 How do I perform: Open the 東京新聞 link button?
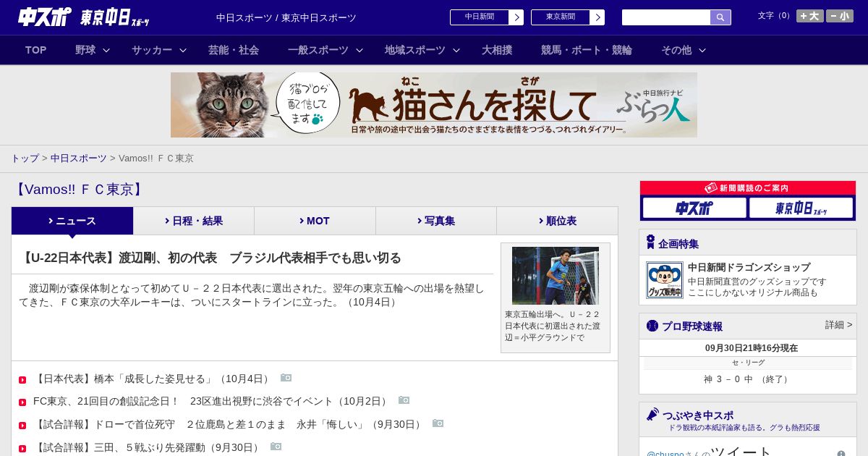click(568, 17)
